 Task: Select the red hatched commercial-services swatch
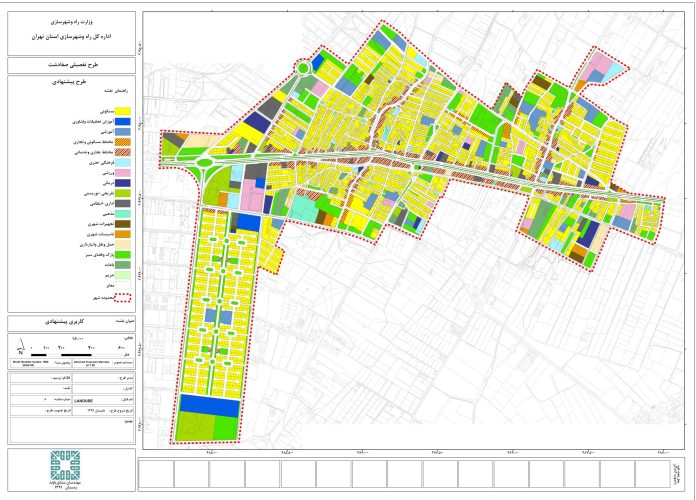pyautogui.click(x=123, y=152)
